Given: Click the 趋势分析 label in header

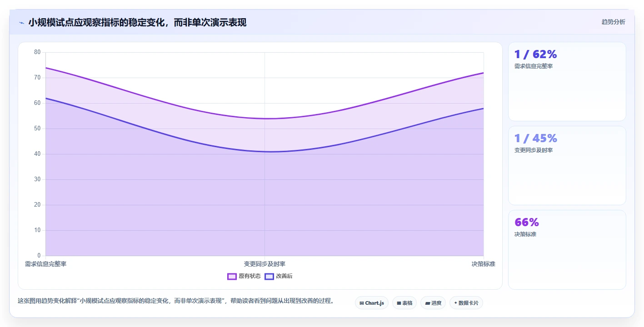Looking at the screenshot, I should click(x=613, y=22).
